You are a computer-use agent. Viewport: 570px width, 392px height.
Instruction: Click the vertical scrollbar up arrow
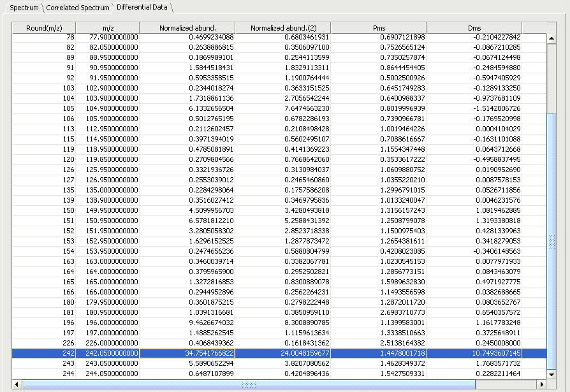[552, 38]
